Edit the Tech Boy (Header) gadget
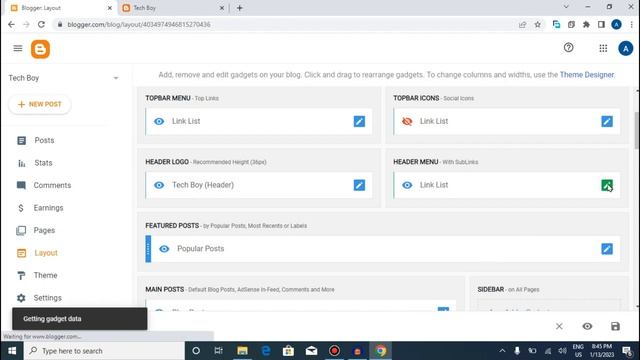The image size is (640, 360). point(359,185)
